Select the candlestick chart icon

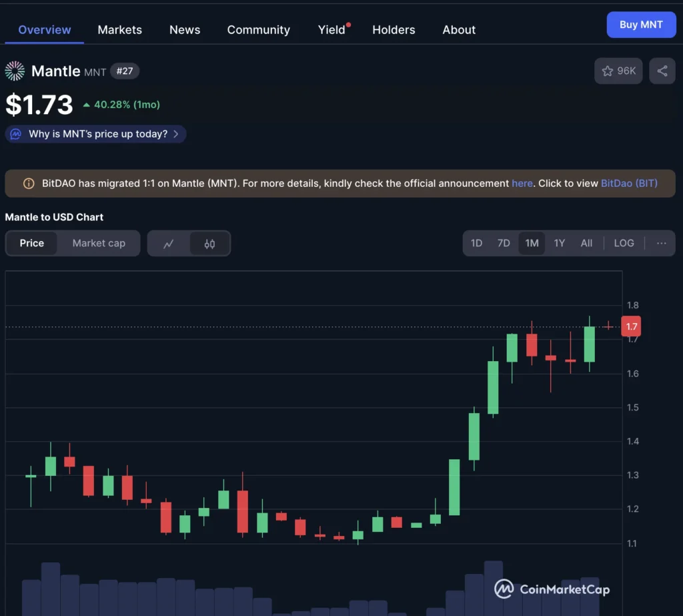pos(209,244)
